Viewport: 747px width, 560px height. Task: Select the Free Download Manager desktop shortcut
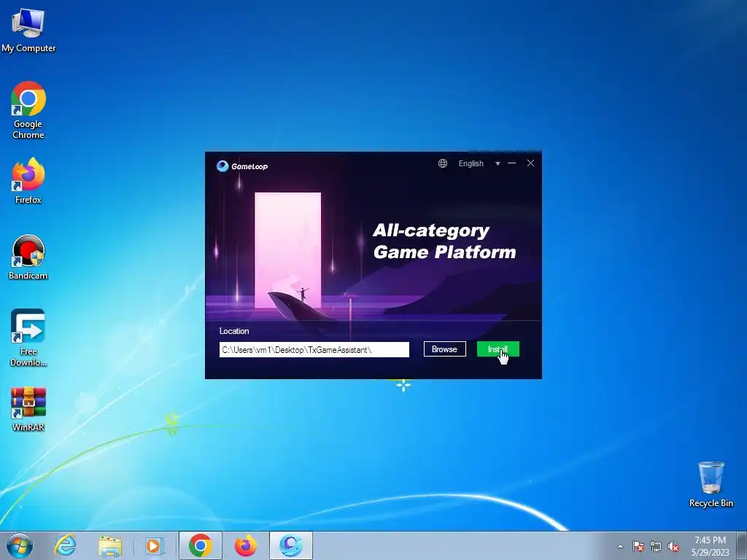click(x=28, y=338)
